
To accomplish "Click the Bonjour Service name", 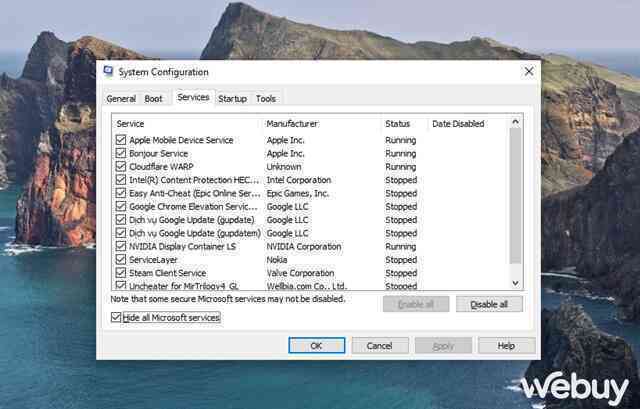I will coord(158,153).
